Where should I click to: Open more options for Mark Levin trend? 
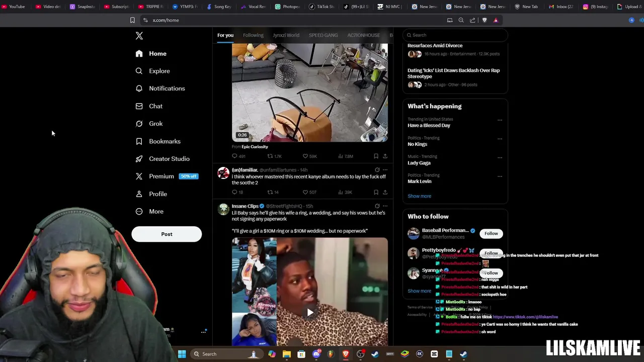(500, 176)
